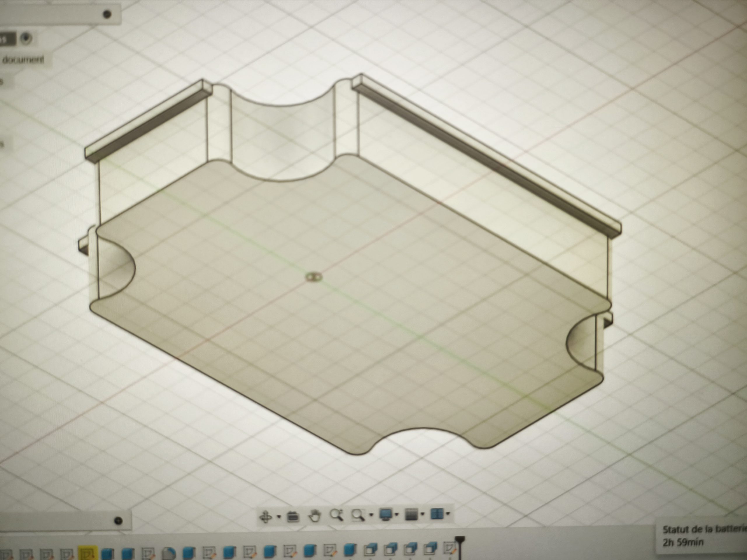Open Display Settings monitor icon
This screenshot has height=560, width=747.
tap(385, 514)
